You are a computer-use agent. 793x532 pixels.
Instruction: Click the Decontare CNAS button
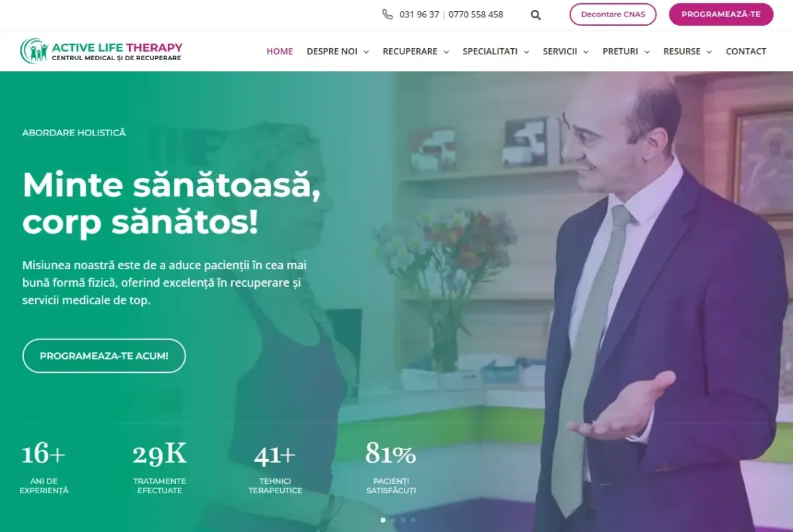[x=613, y=15]
